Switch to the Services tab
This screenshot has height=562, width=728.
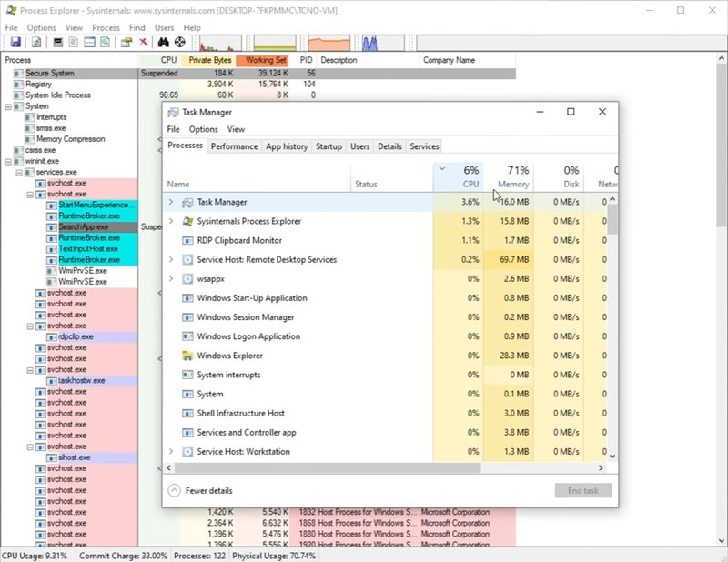(x=424, y=146)
